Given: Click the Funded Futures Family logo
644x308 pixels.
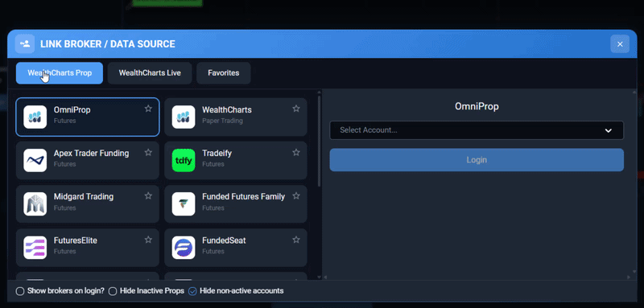Looking at the screenshot, I should point(184,203).
